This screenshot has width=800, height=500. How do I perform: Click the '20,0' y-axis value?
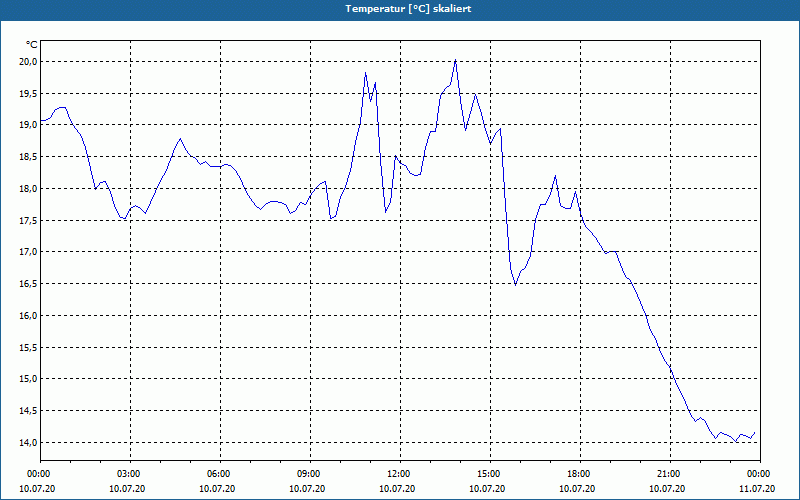29,62
